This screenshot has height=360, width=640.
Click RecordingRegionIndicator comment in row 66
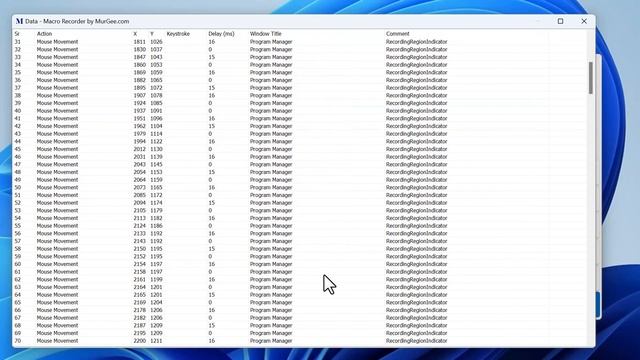416,310
